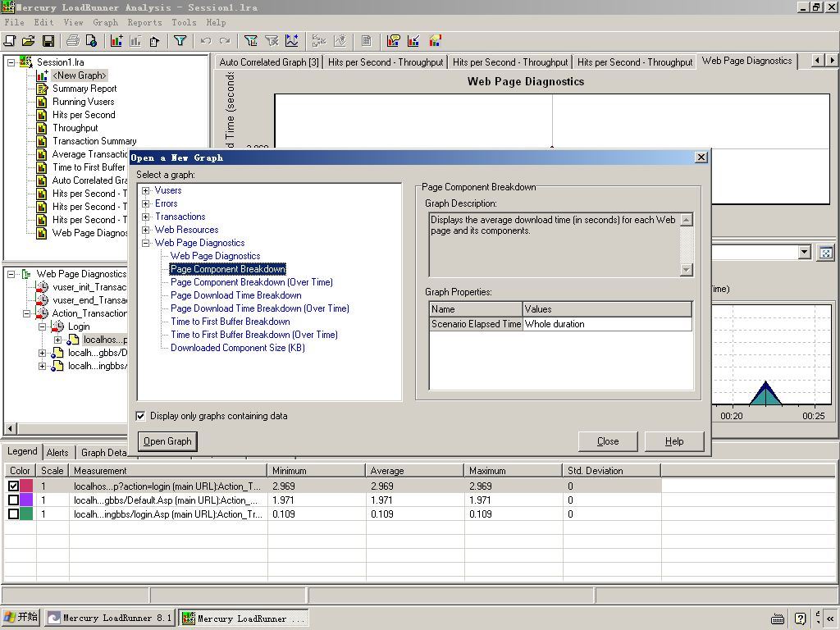
Task: Select Downloaded Component Size (KB) graph
Action: [237, 348]
